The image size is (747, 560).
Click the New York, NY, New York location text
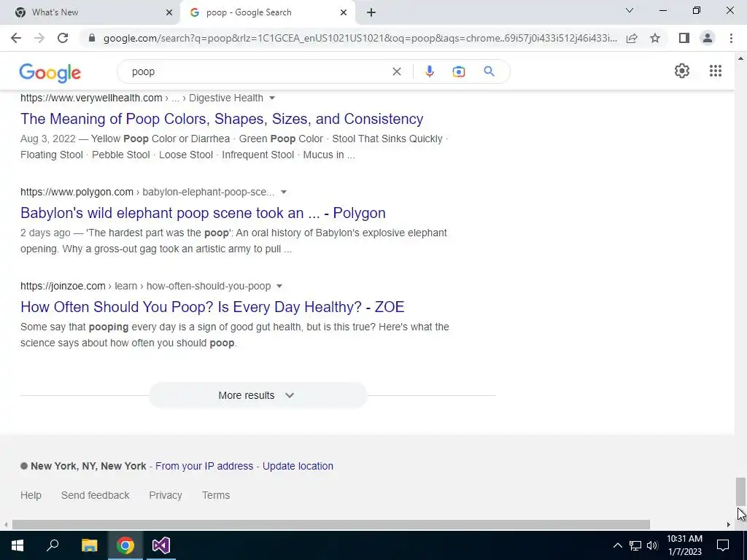(x=88, y=466)
